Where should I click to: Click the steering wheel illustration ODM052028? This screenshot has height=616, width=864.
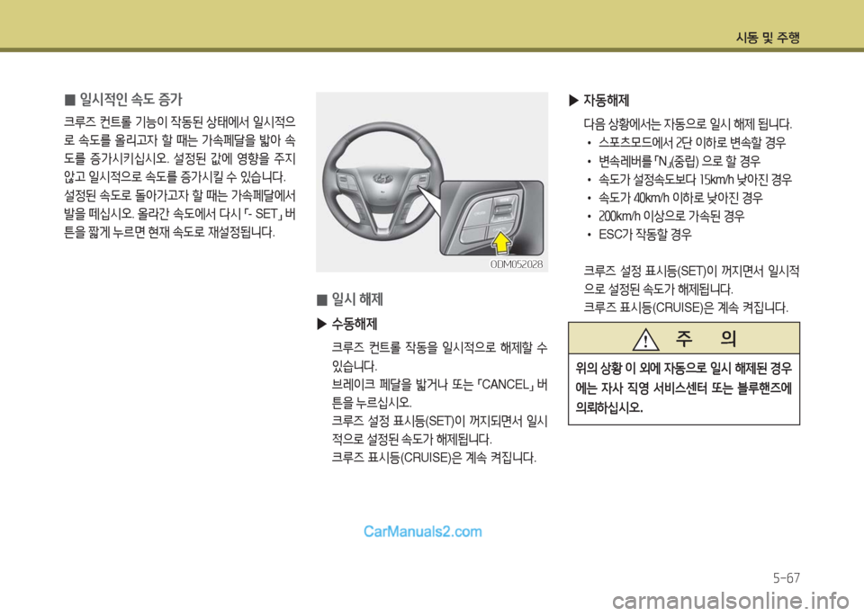click(x=431, y=182)
